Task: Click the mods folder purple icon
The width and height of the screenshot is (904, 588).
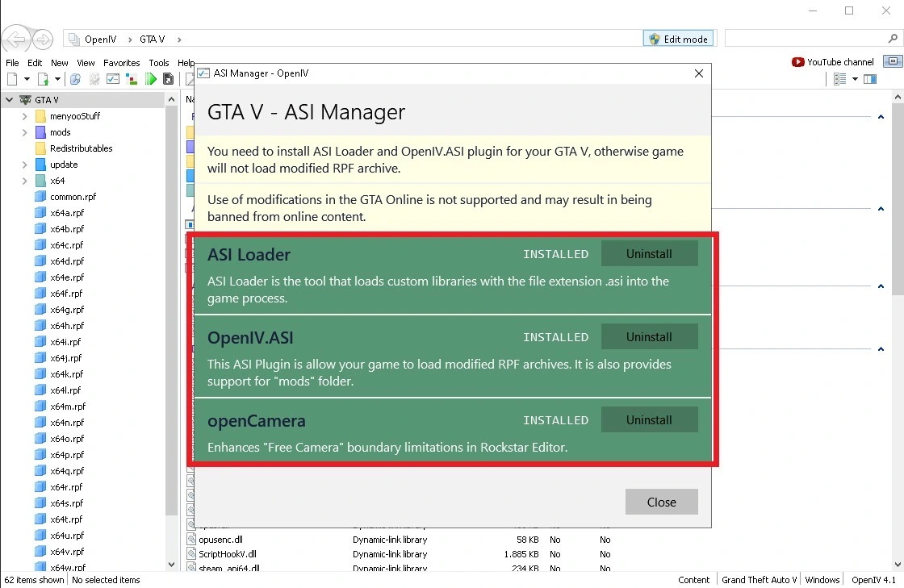Action: [40, 132]
